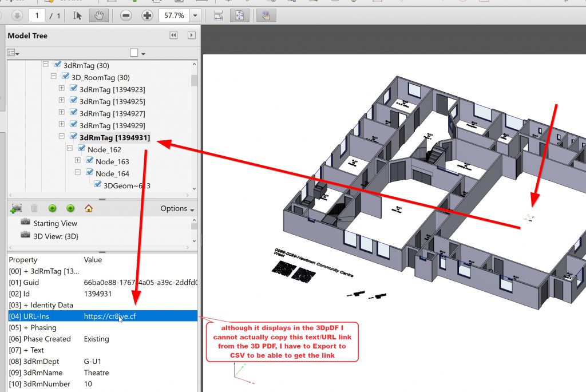This screenshot has height=392, width=586.
Task: Go to the previous view green arrow
Action: point(53,208)
